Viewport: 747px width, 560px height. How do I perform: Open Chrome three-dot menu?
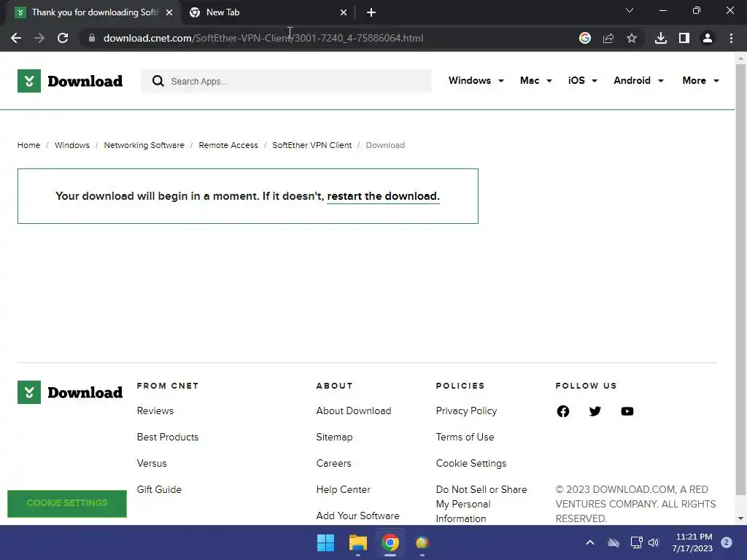(x=731, y=38)
